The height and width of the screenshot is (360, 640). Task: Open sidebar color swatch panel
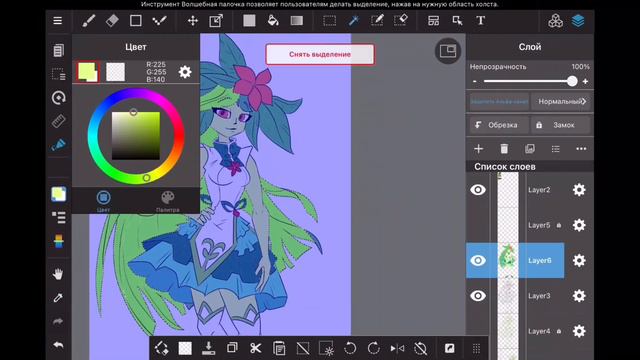58,194
